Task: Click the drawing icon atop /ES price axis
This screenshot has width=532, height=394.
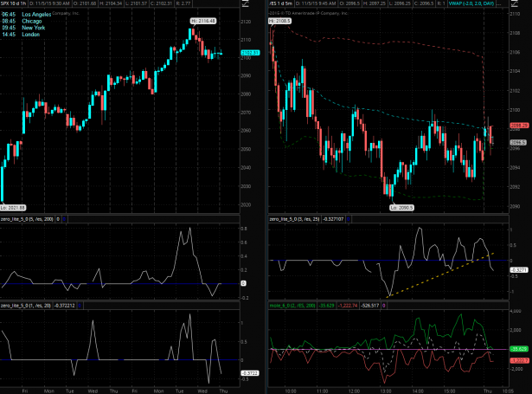Action: click(x=516, y=4)
